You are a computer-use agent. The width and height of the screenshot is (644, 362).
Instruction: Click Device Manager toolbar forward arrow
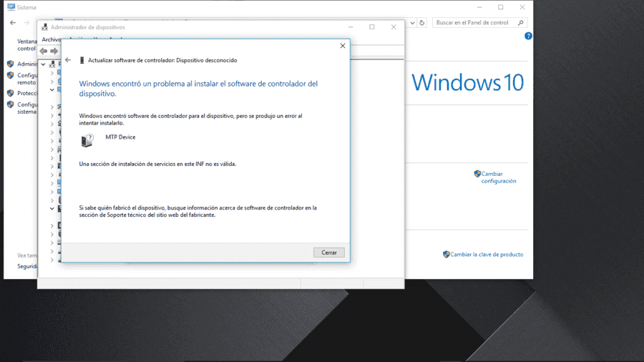54,51
